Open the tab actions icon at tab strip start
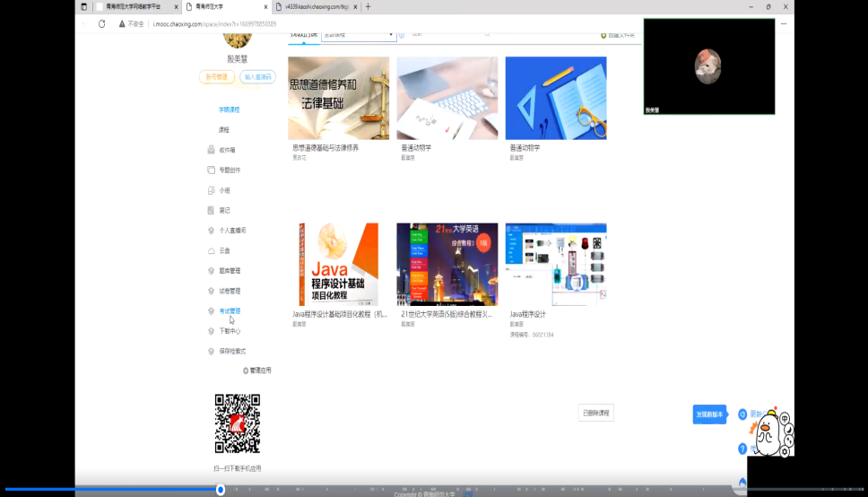Viewport: 868px width, 497px height. (x=83, y=6)
